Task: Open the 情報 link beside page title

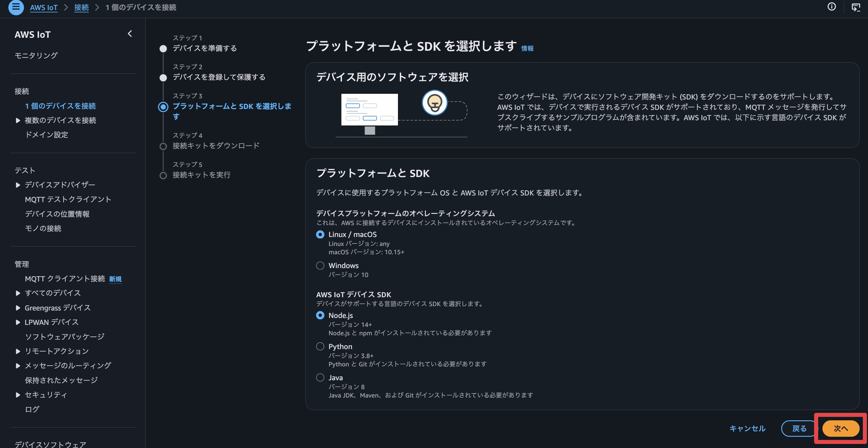Action: pyautogui.click(x=527, y=48)
